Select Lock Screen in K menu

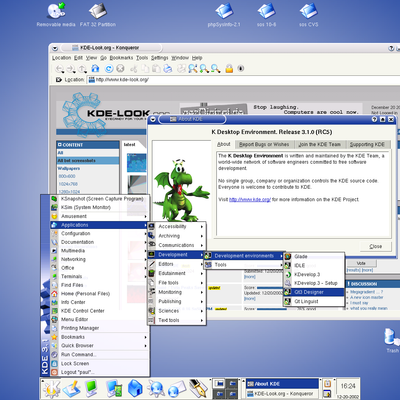click(x=99, y=364)
